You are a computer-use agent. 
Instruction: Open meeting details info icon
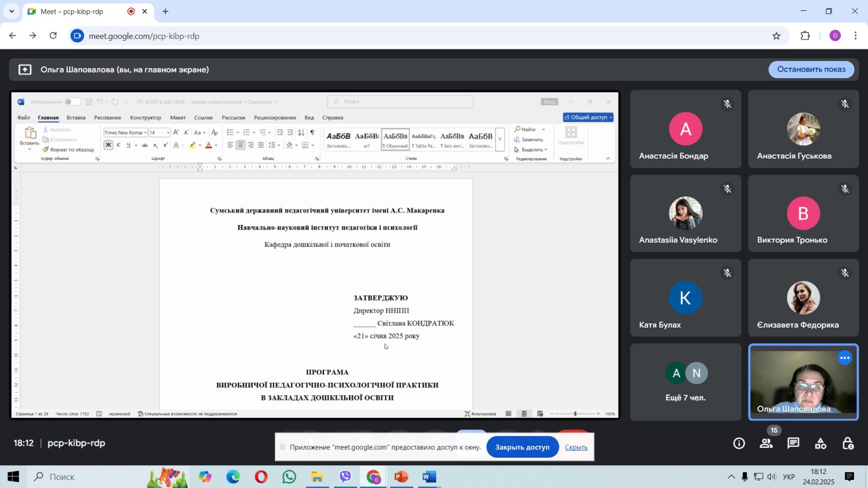pyautogui.click(x=739, y=444)
